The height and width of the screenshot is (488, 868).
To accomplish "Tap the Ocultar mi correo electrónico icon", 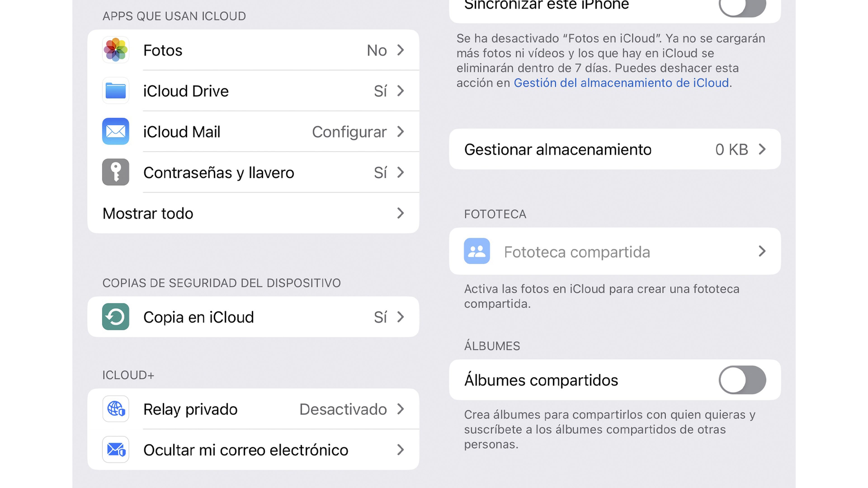I will pos(116,450).
